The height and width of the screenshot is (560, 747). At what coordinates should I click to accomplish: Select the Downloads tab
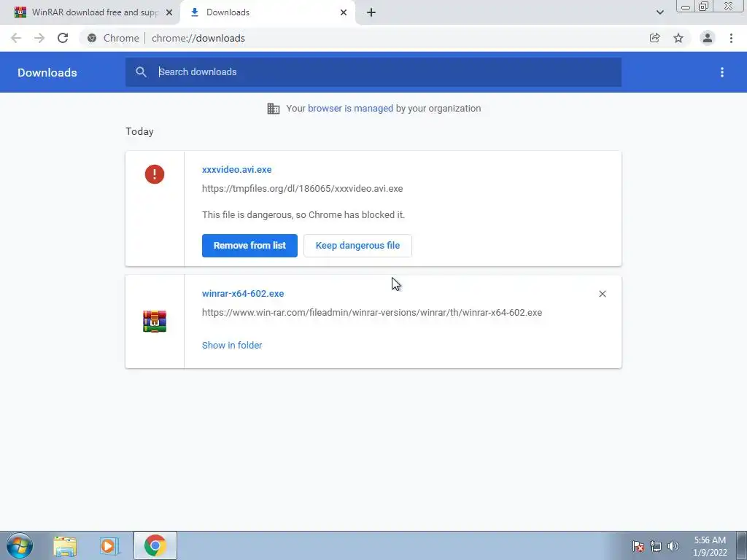coord(267,12)
